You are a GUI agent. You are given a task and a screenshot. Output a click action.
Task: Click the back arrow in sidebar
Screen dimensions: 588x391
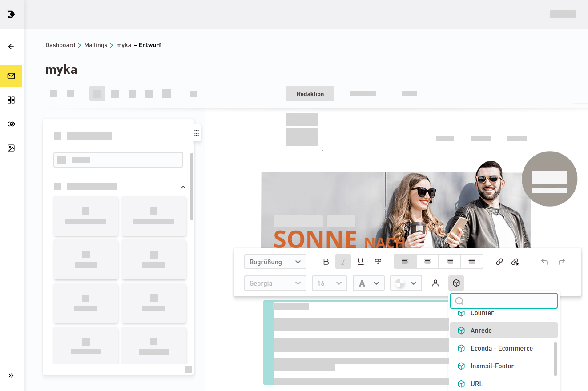[x=11, y=47]
